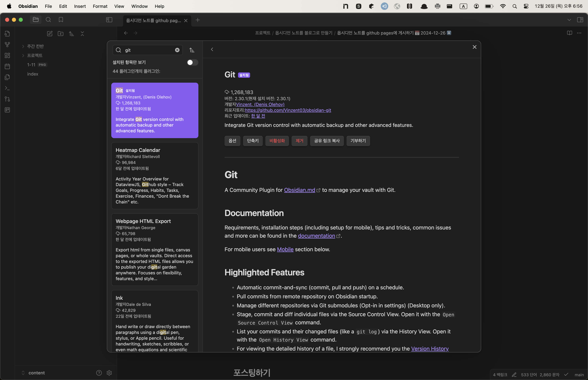
Task: Click the 프로젝트 breadcrumb
Action: tap(263, 33)
